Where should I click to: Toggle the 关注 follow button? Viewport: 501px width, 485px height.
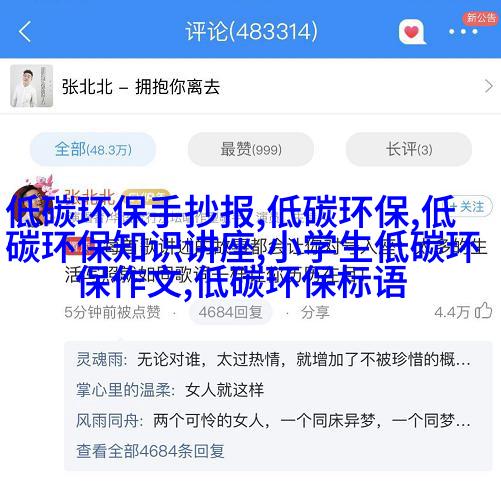point(469,207)
